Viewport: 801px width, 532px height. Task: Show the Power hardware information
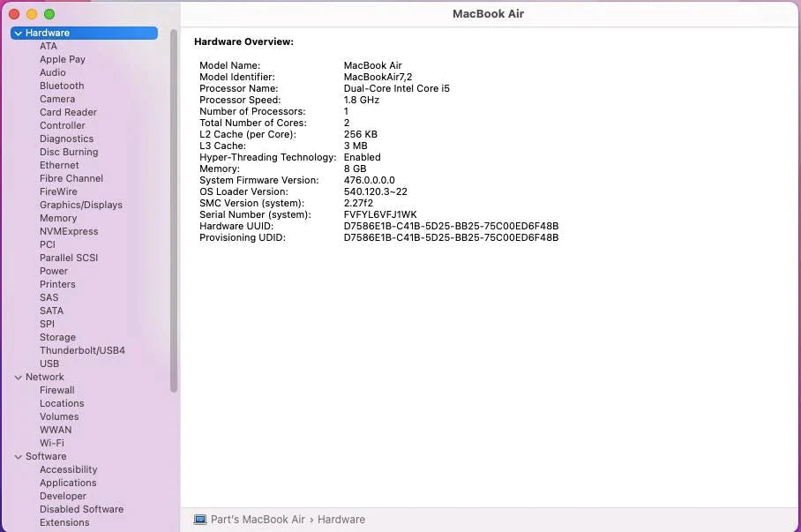pos(54,271)
